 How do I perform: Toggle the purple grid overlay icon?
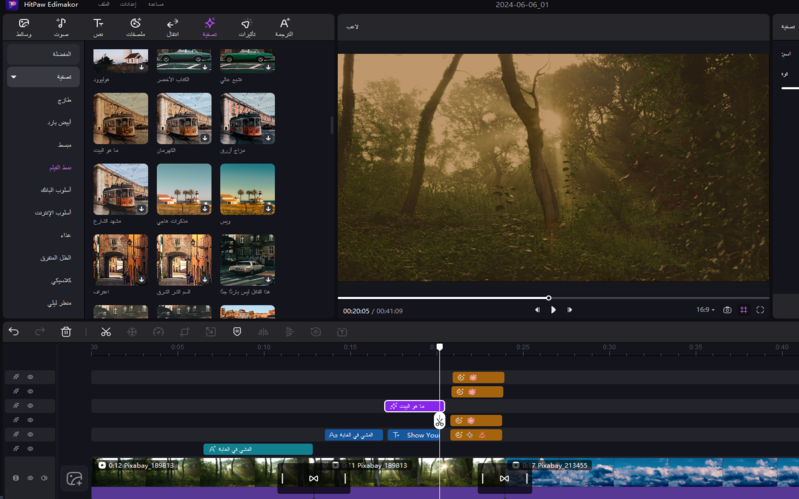coord(743,310)
